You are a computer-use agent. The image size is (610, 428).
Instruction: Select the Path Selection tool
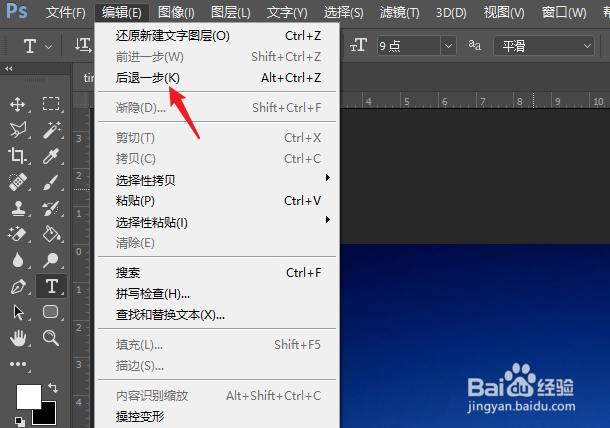point(18,312)
